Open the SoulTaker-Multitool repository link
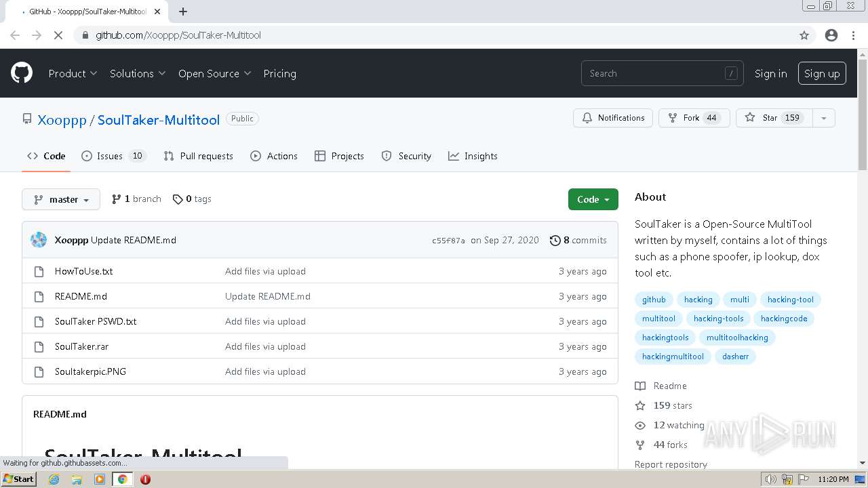 click(159, 120)
